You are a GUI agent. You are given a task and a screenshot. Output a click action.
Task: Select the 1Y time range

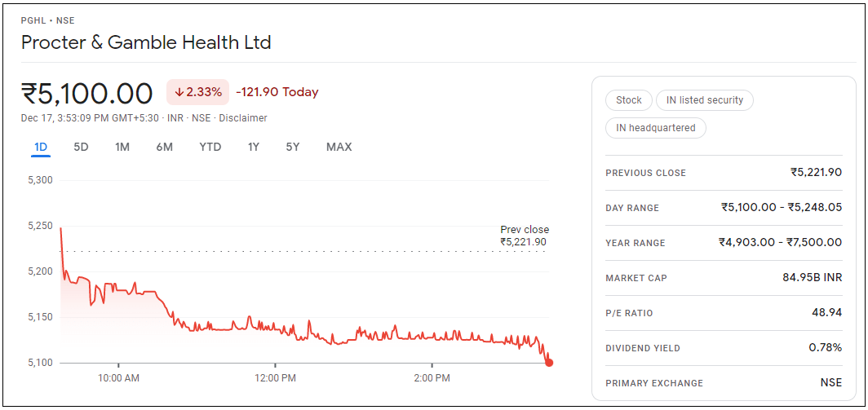coord(254,147)
